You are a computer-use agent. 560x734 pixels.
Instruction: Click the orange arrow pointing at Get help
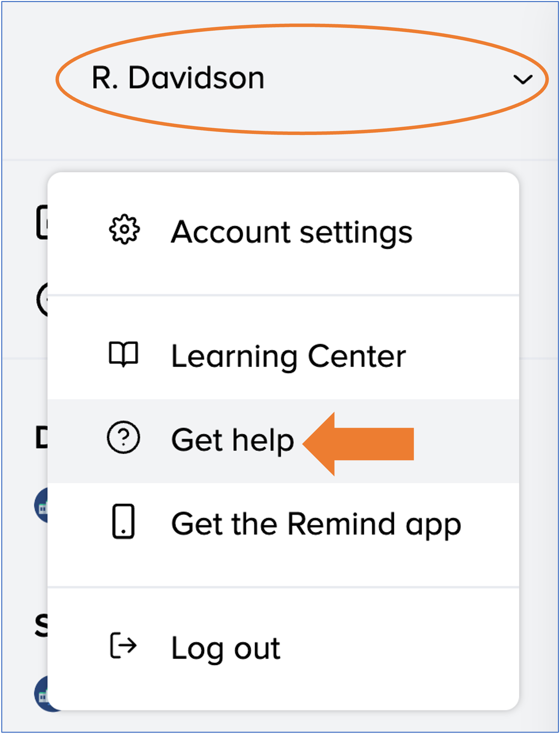pos(359,444)
